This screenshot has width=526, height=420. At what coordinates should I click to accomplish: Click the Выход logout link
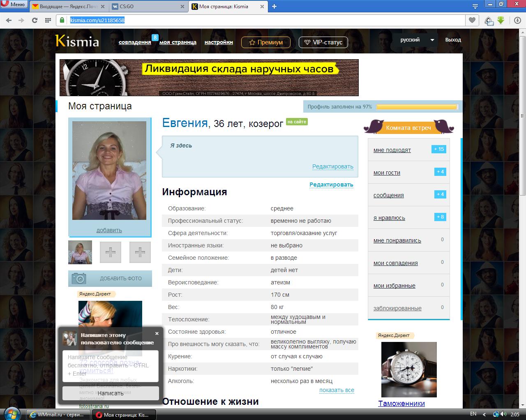point(453,40)
